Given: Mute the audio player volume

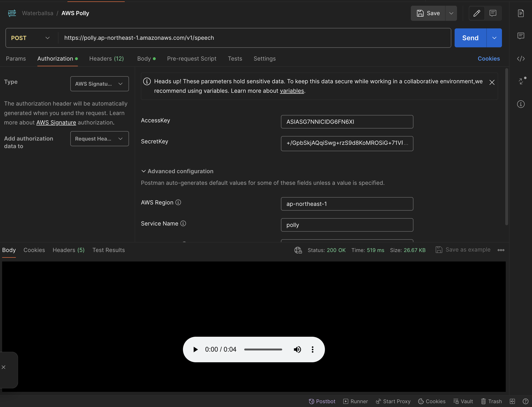Looking at the screenshot, I should [x=297, y=349].
